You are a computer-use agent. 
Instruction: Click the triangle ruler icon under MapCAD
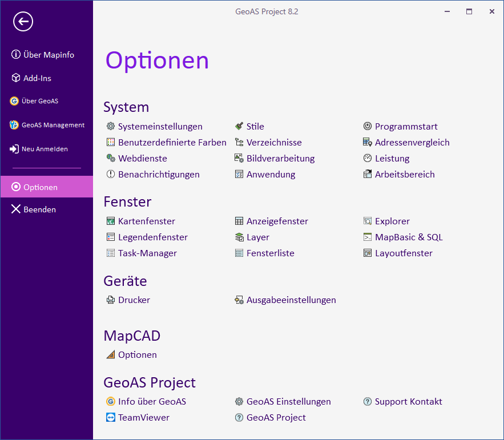(x=111, y=354)
